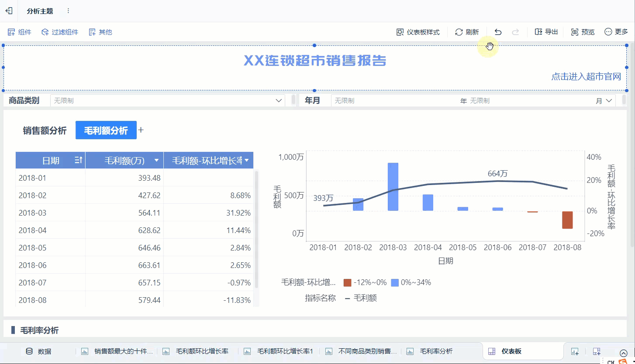This screenshot has height=364, width=635.
Task: Toggle sort order on 日期 column header
Action: click(x=79, y=161)
